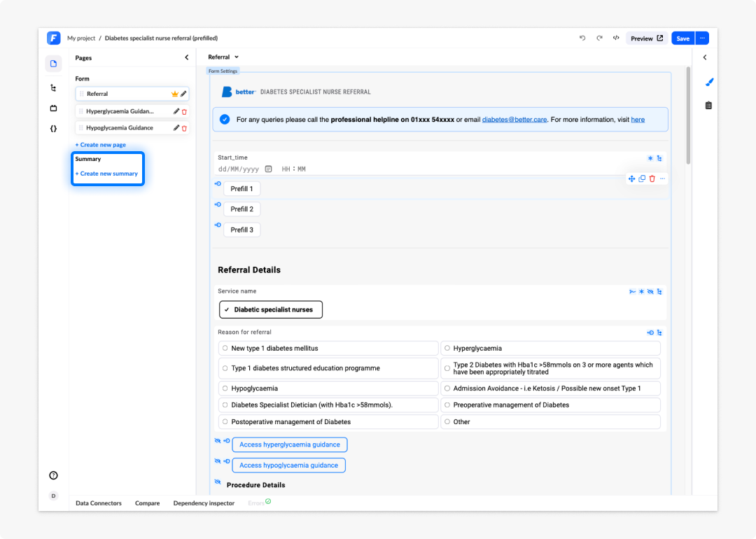
Task: Collapse the right sidebar chevron
Action: (705, 57)
